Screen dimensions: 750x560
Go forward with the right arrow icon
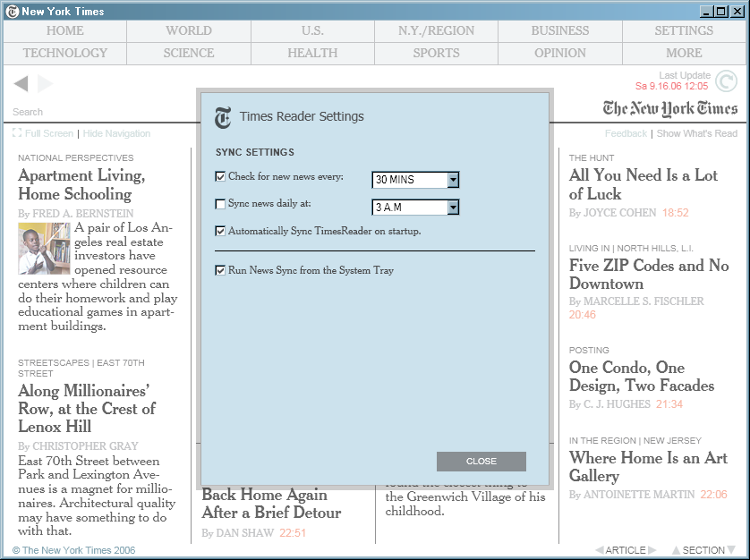point(45,84)
